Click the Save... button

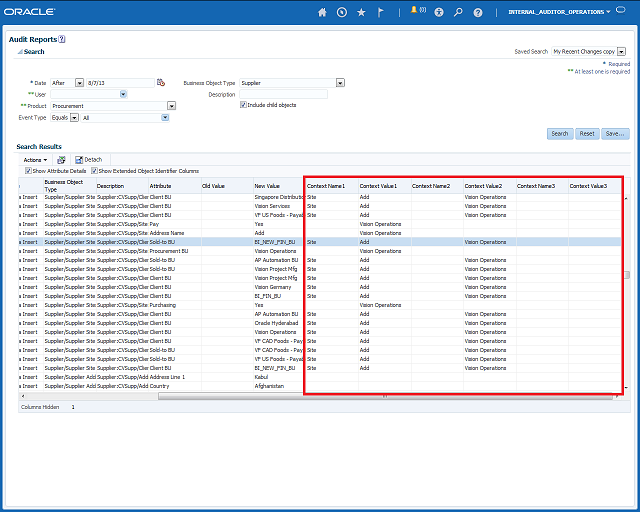coord(615,134)
